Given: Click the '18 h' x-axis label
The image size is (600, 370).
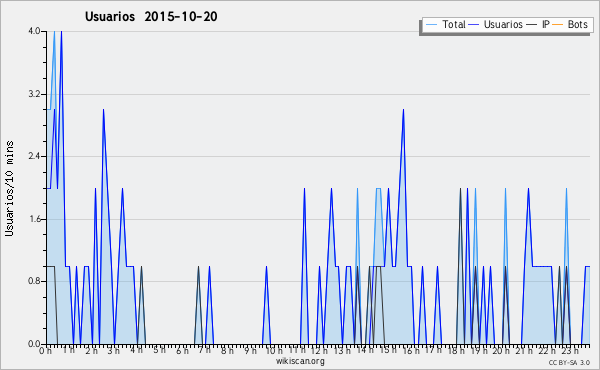Looking at the screenshot, I should point(456,350).
